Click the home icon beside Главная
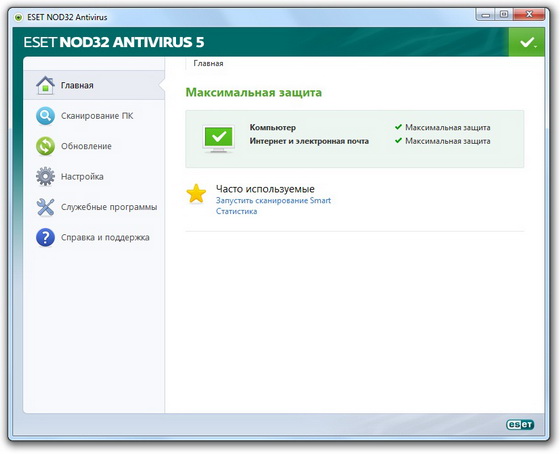 click(45, 85)
